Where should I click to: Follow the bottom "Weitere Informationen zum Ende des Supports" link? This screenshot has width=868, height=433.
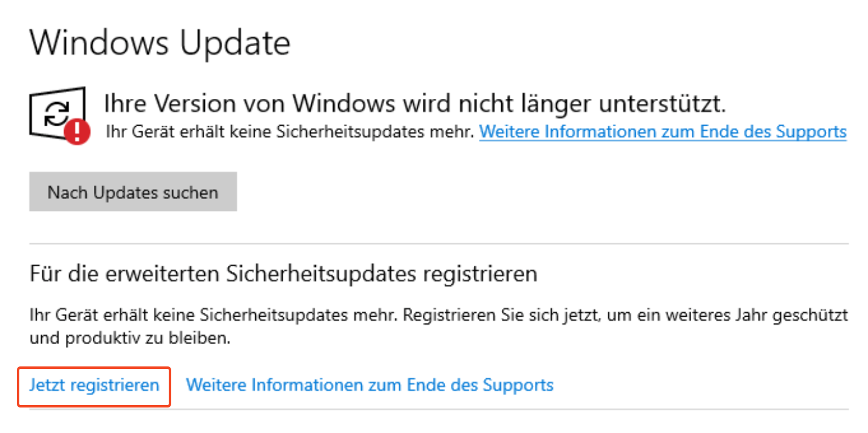pos(370,385)
